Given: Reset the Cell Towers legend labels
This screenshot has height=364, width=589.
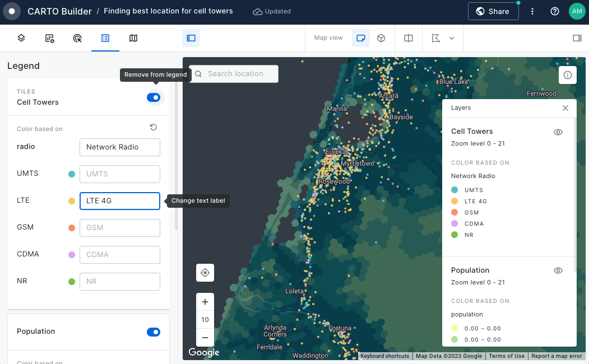Looking at the screenshot, I should tap(154, 128).
